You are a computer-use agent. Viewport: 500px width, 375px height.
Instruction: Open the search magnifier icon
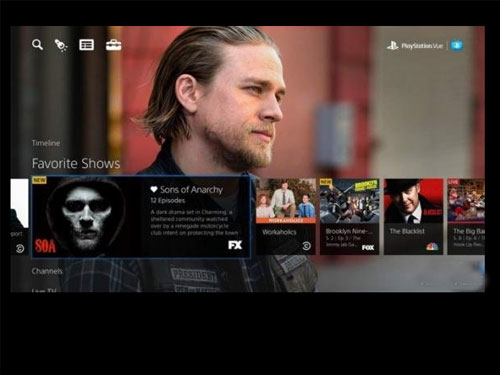pos(37,45)
